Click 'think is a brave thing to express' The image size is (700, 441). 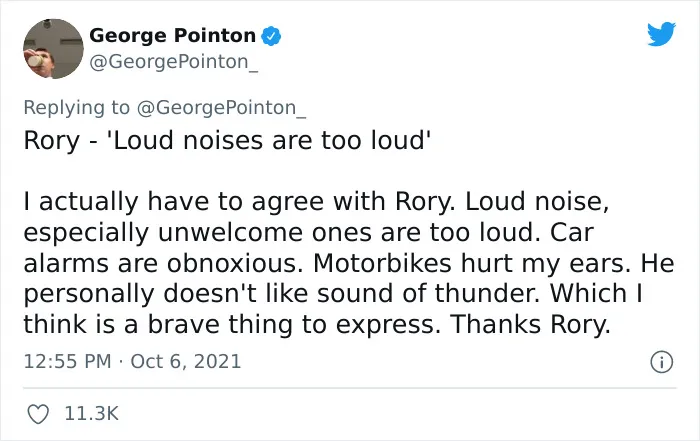click(232, 325)
